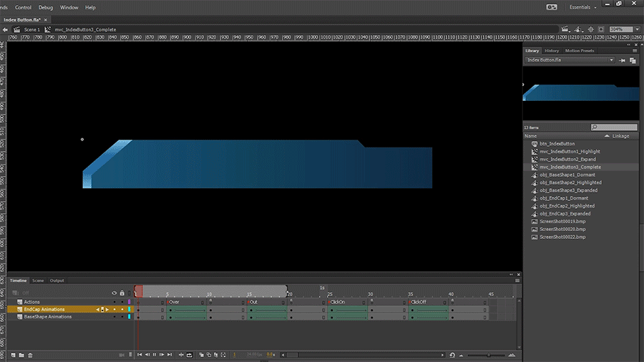This screenshot has width=644, height=362.
Task: Click the New Folder icon in the timeline
Action: [21, 355]
